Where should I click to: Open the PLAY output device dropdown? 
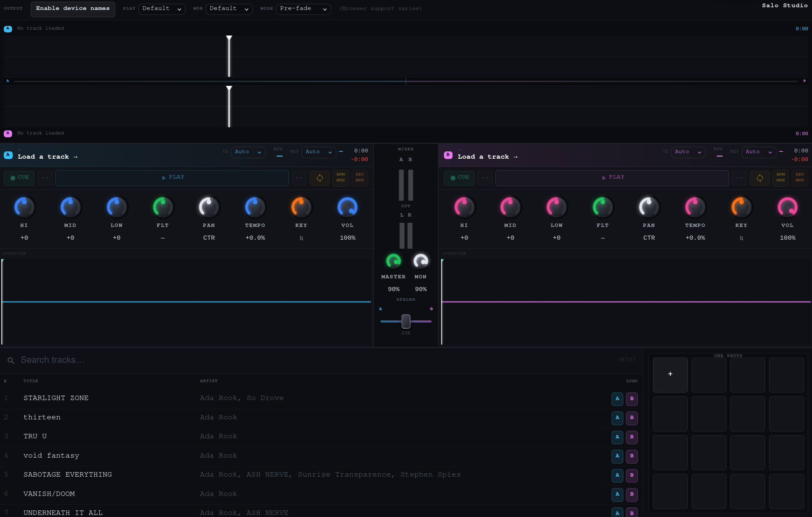[162, 9]
